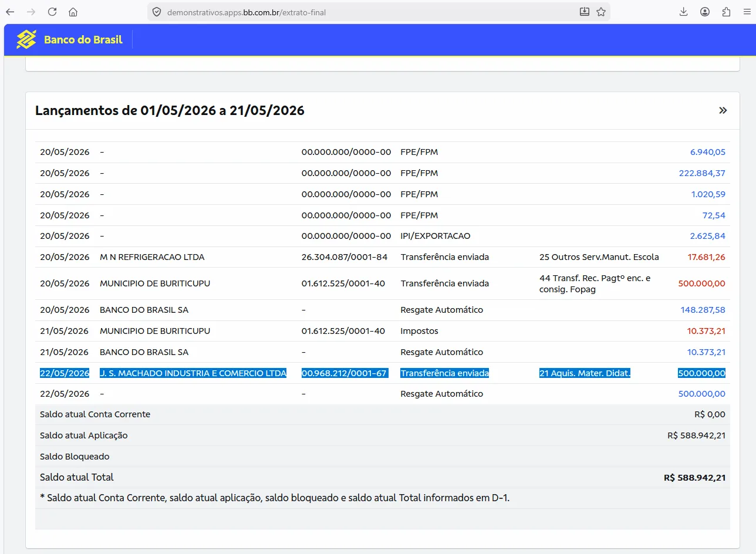Bookmark this page with star icon
The width and height of the screenshot is (756, 554).
point(601,12)
